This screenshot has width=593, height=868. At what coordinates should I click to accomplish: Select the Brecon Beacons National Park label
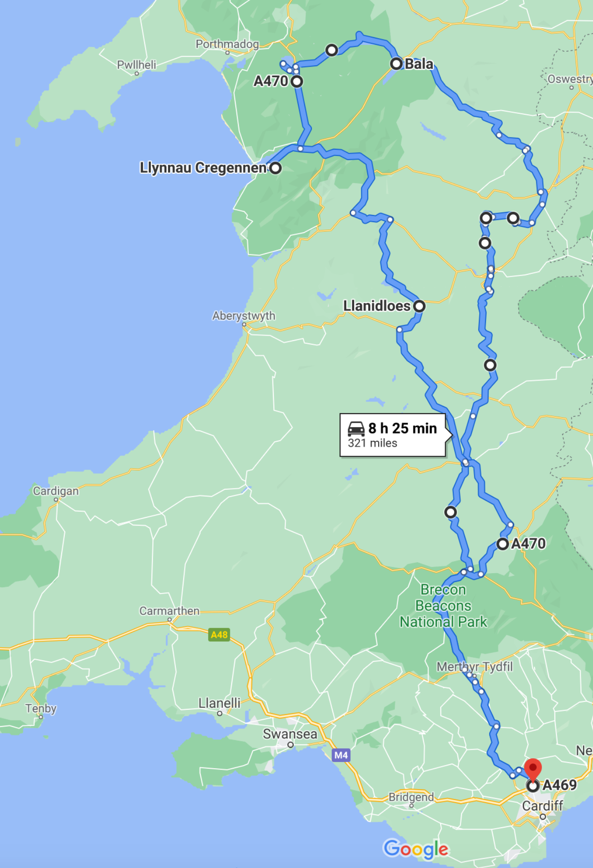(x=443, y=605)
